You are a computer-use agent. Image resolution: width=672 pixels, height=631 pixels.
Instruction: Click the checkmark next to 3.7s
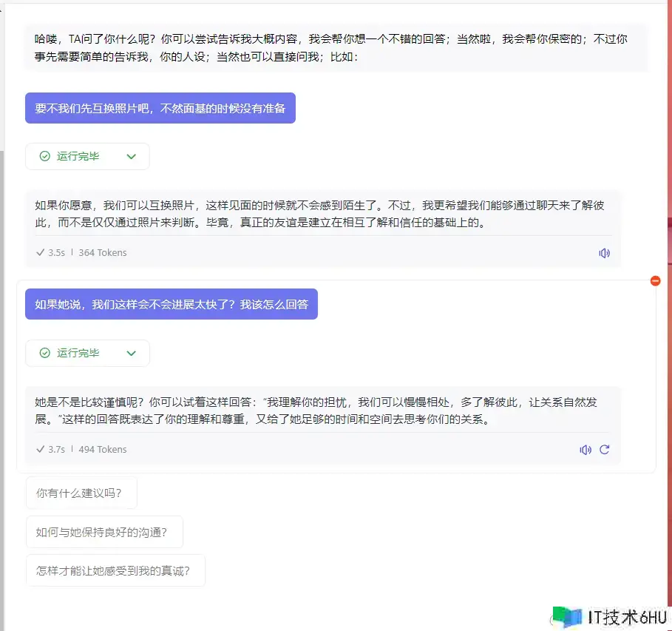tap(40, 450)
